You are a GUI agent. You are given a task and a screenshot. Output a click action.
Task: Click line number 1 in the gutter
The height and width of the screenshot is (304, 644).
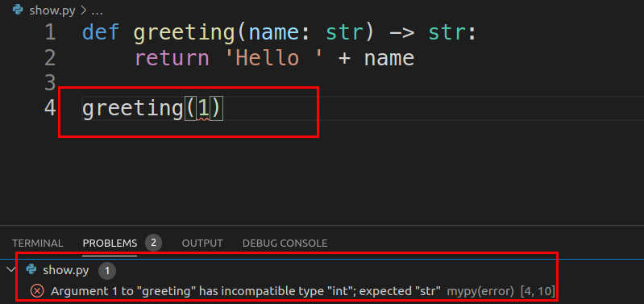(50, 32)
